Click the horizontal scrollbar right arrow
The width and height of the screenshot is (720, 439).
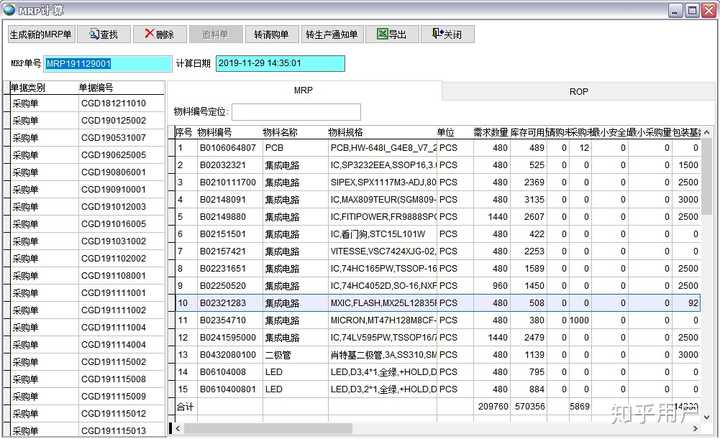[x=696, y=428]
